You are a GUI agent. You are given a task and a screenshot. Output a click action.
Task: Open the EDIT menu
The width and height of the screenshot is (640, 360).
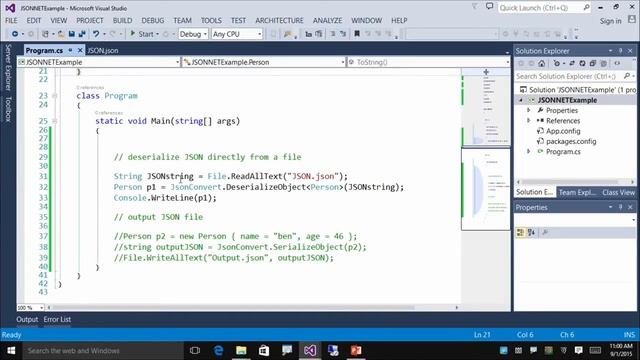tap(34, 20)
